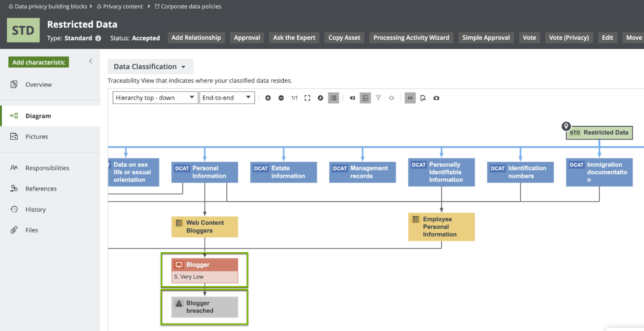Select the Web Content Bloggers node
This screenshot has height=331, width=644.
205,227
